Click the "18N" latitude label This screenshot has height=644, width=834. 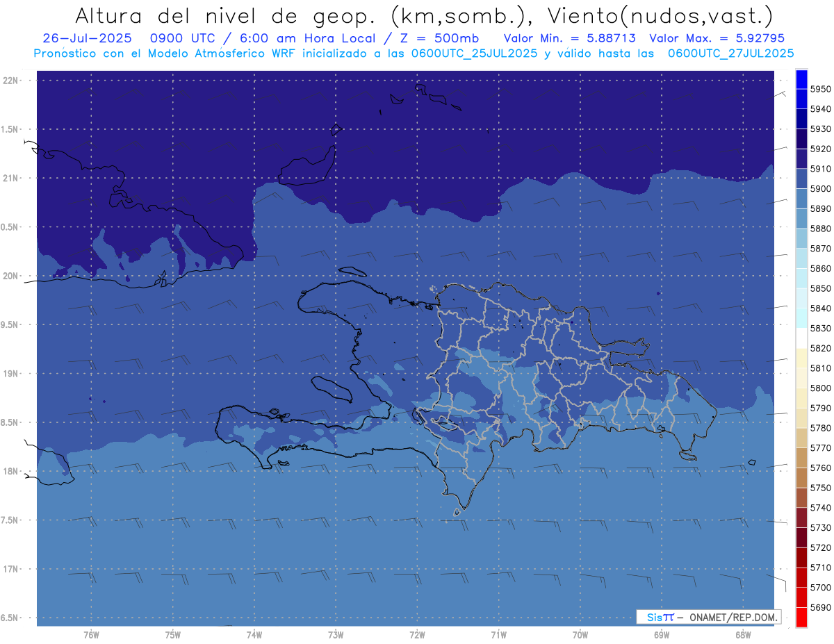click(10, 472)
